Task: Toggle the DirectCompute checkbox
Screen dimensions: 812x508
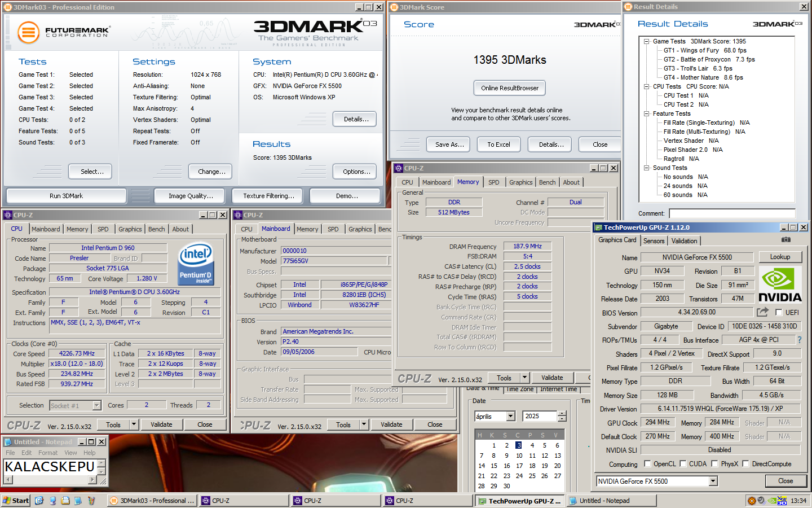Action: click(x=745, y=464)
